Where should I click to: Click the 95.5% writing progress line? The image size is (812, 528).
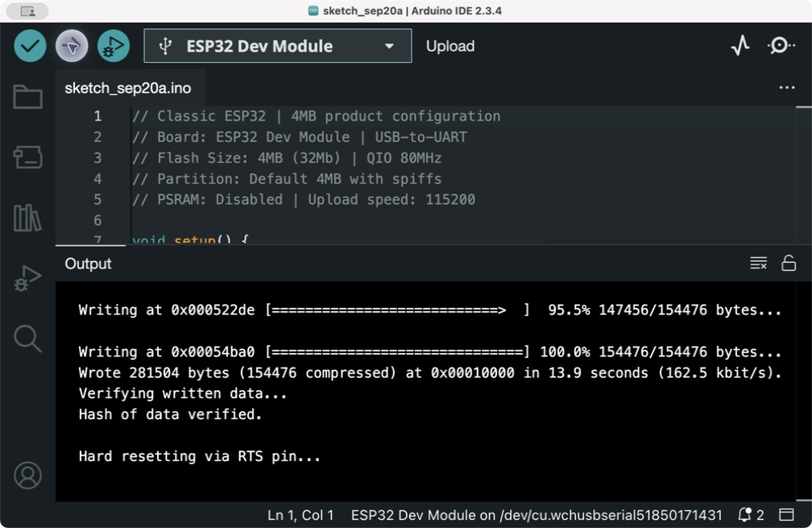430,310
